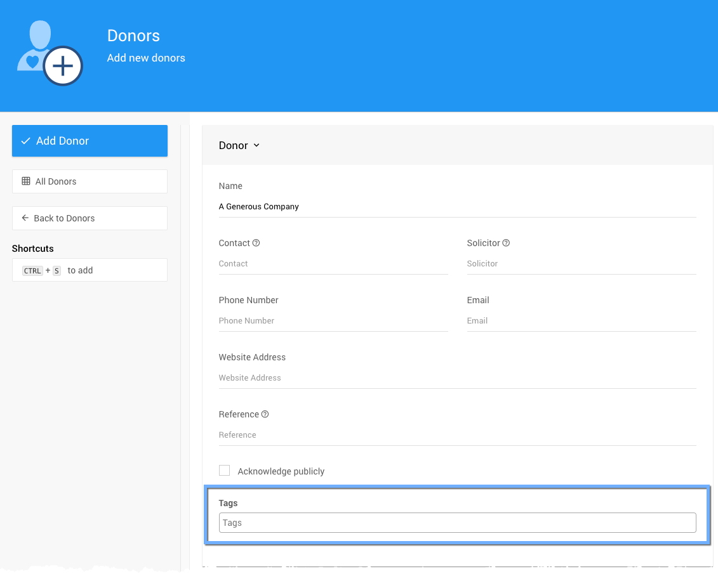Go Back to Donors
Screen dimensions: 718x588
pyautogui.click(x=90, y=218)
